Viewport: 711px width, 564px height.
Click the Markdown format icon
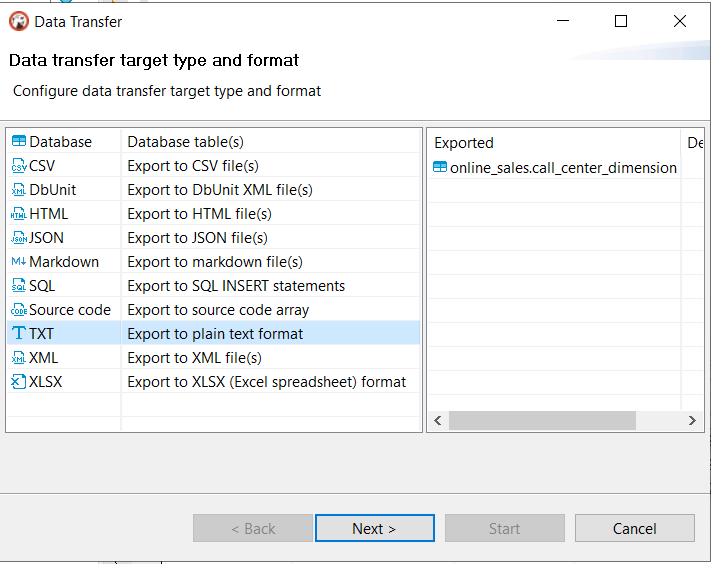coord(19,262)
